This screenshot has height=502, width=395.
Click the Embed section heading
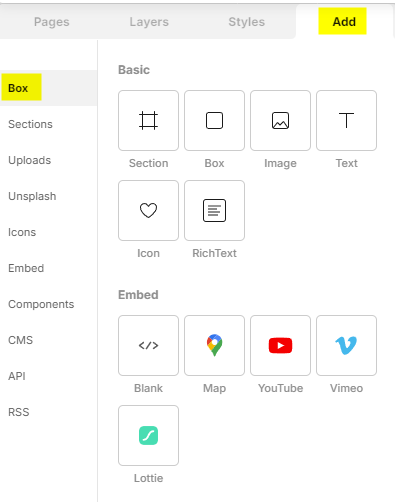[x=138, y=295]
